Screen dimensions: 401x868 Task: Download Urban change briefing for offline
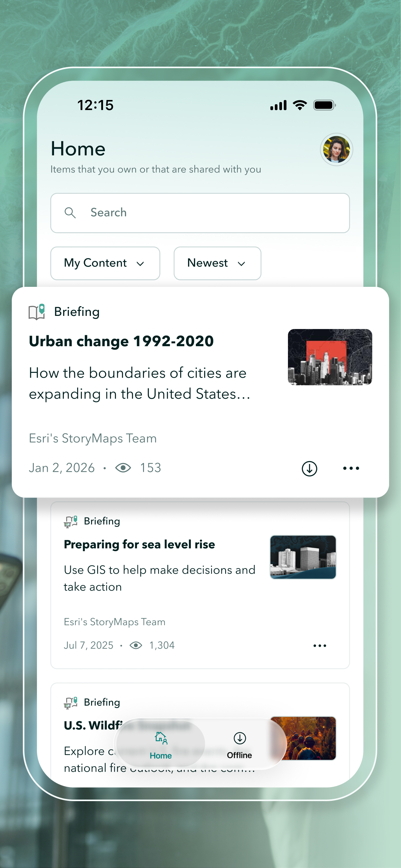309,468
